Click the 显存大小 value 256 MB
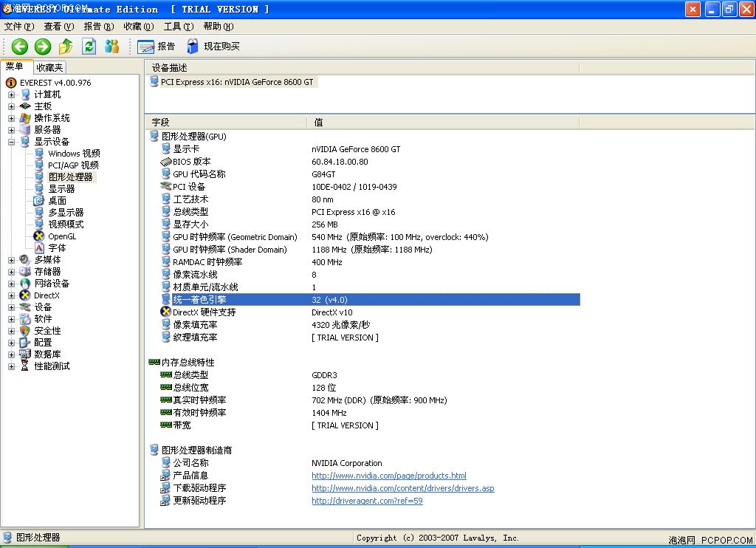Viewport: 756px width, 548px height. coord(325,225)
